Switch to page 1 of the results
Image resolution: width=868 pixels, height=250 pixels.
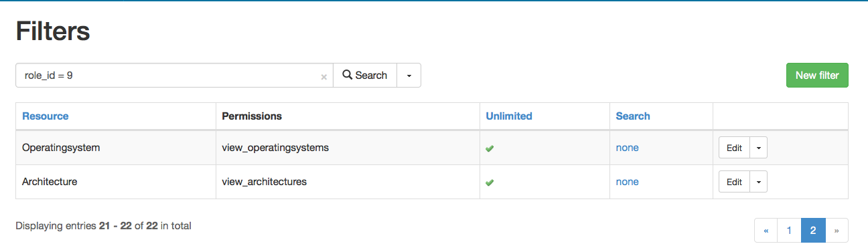789,231
